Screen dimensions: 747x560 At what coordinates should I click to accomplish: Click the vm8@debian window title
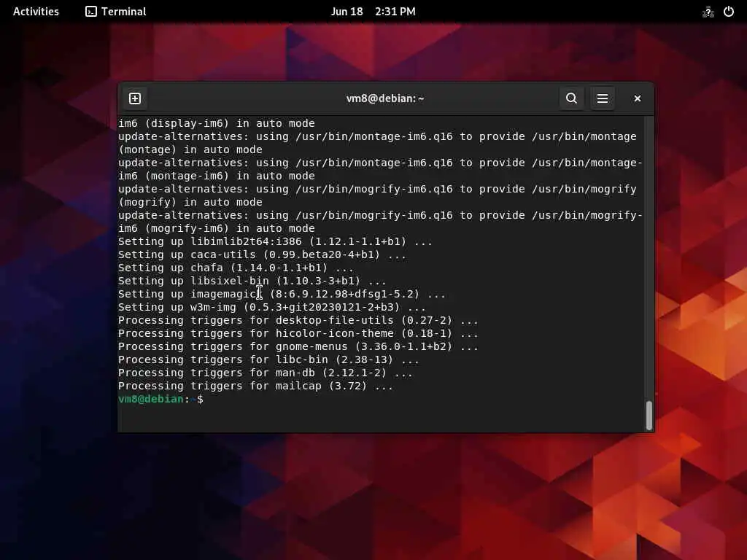point(385,98)
